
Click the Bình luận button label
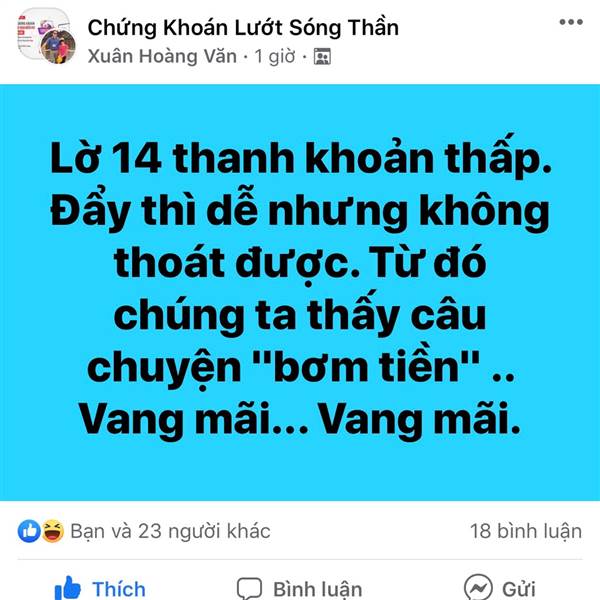pos(317,590)
